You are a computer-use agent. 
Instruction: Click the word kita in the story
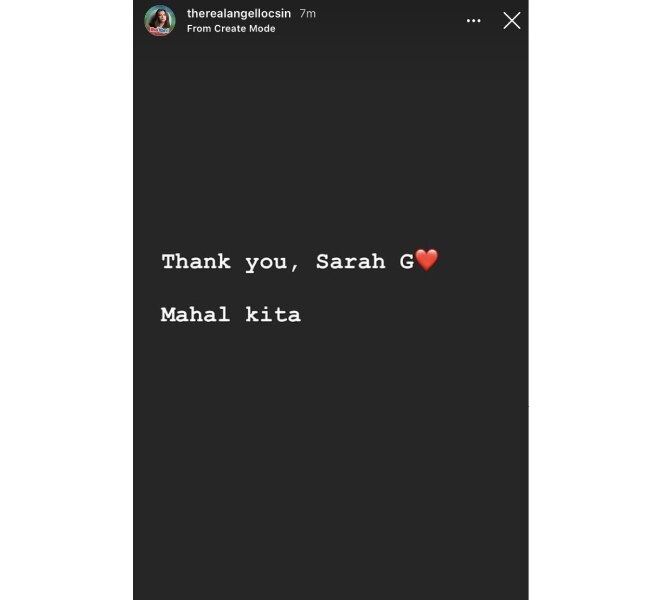(273, 315)
